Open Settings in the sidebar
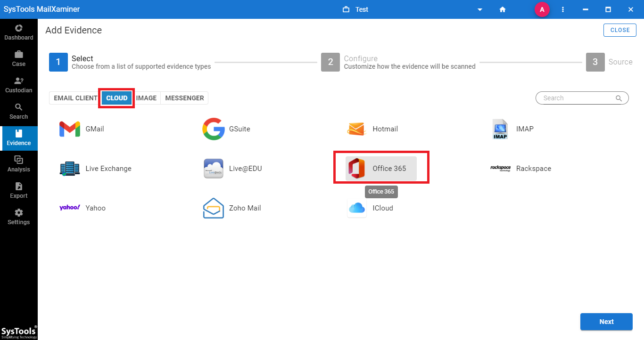The height and width of the screenshot is (340, 644). pos(19,217)
